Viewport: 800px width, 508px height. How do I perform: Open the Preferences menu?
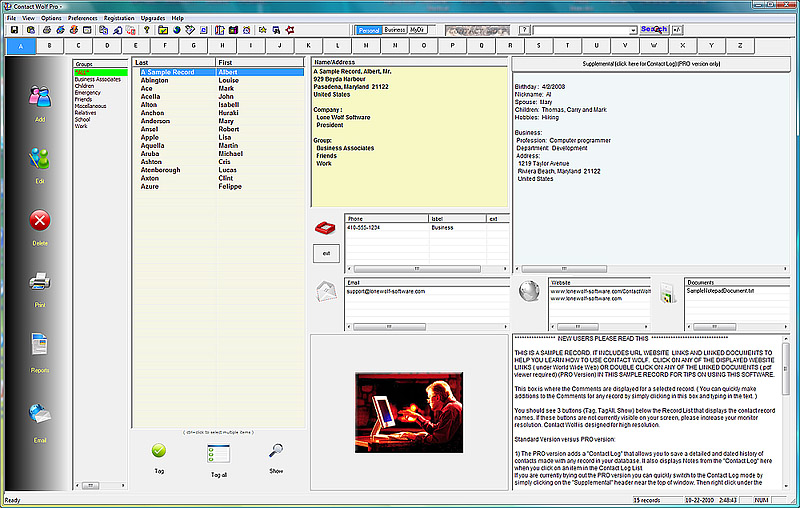82,18
